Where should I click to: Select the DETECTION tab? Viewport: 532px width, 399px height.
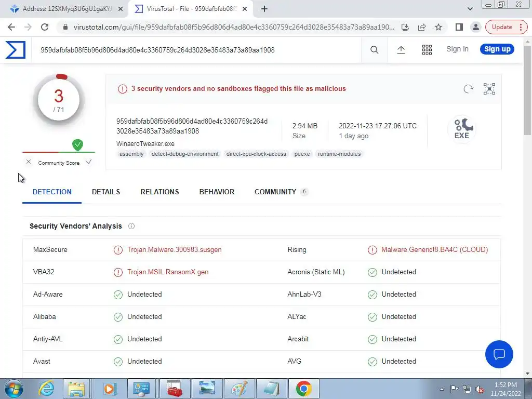tap(52, 192)
